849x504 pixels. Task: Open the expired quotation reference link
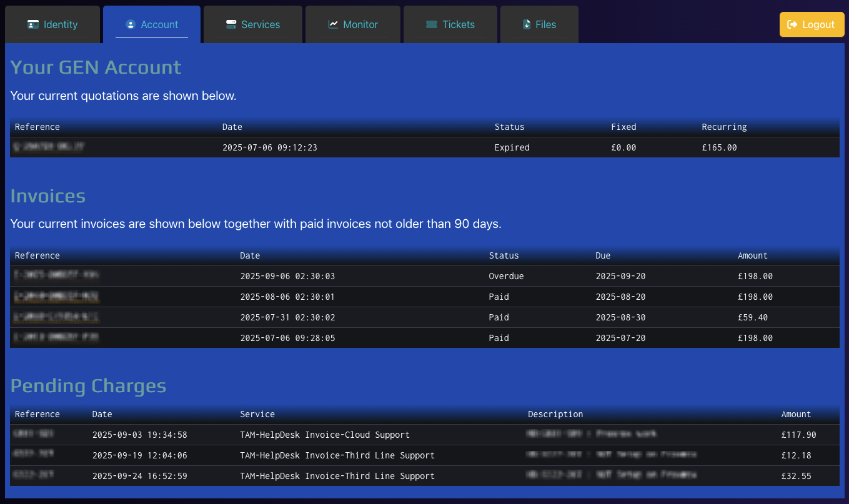pos(49,147)
